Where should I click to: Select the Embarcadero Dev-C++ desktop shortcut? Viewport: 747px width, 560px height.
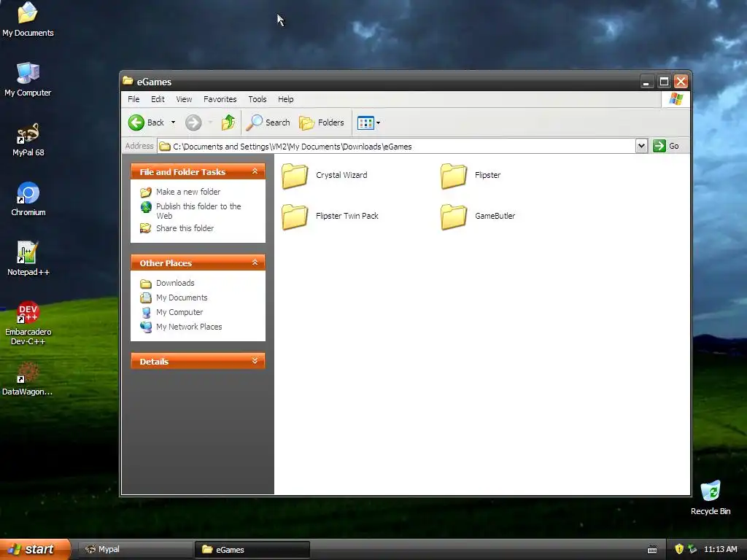[28, 323]
